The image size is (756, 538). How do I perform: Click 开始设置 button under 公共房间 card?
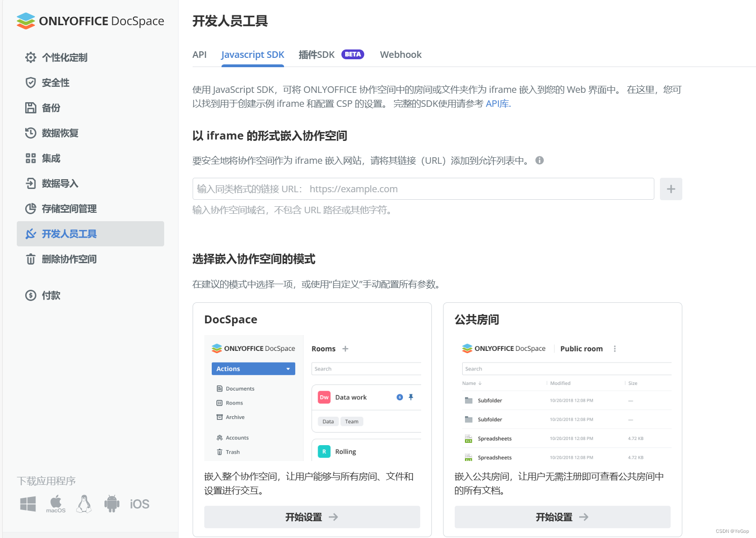[562, 517]
